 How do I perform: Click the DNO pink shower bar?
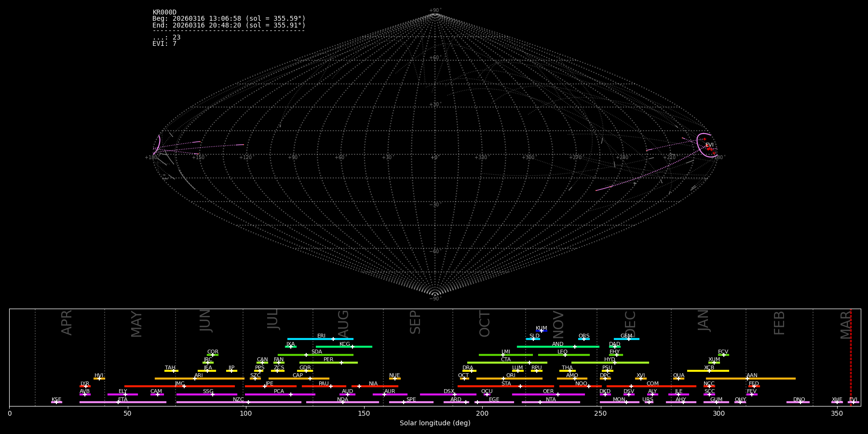pos(798,402)
